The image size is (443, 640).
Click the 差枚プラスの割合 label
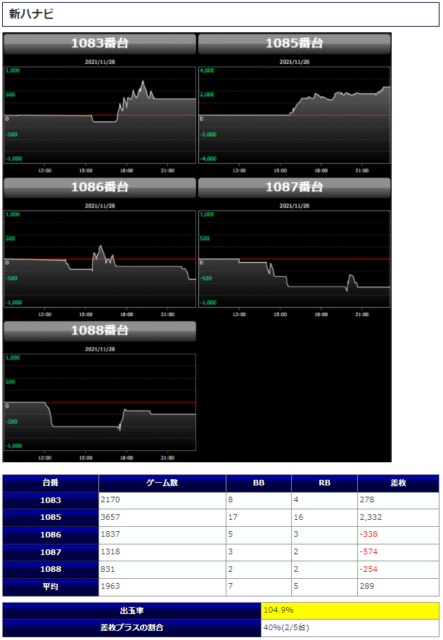(x=132, y=628)
